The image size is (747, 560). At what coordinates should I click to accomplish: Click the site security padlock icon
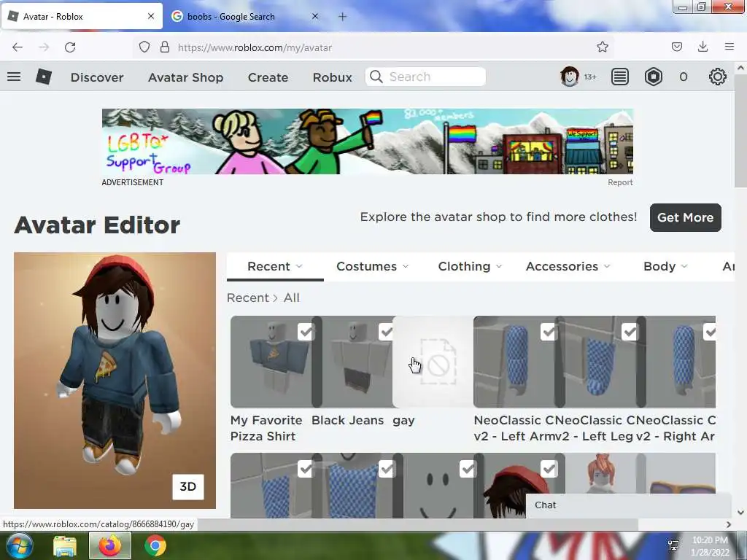165,47
